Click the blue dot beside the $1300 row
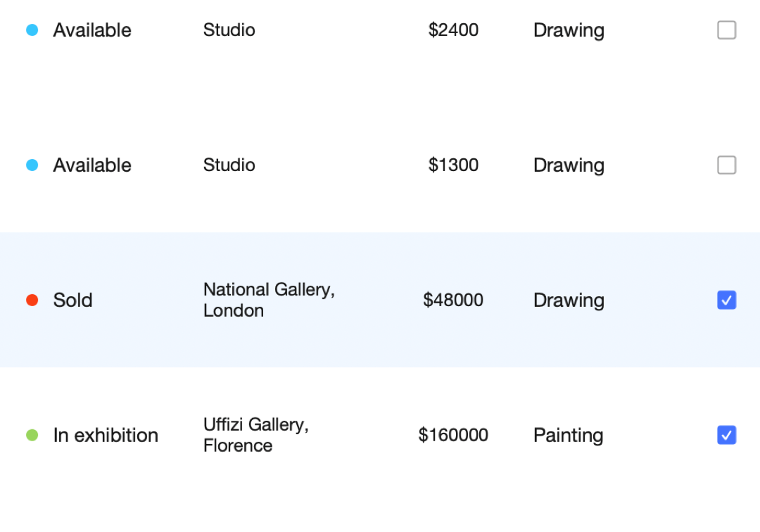This screenshot has width=760, height=532. tap(32, 165)
